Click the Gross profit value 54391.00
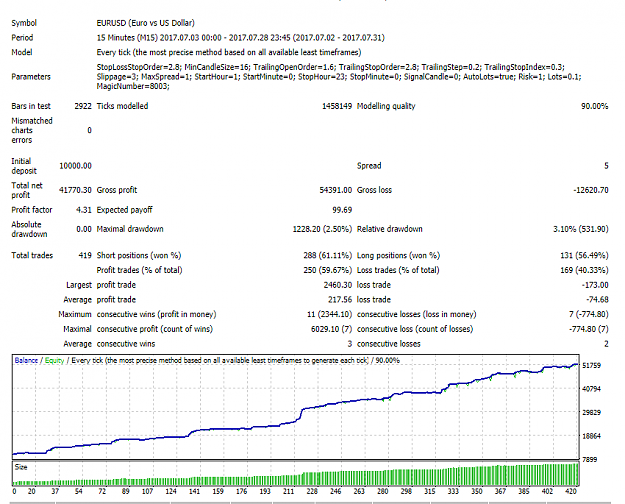The height and width of the screenshot is (504, 625). [336, 190]
